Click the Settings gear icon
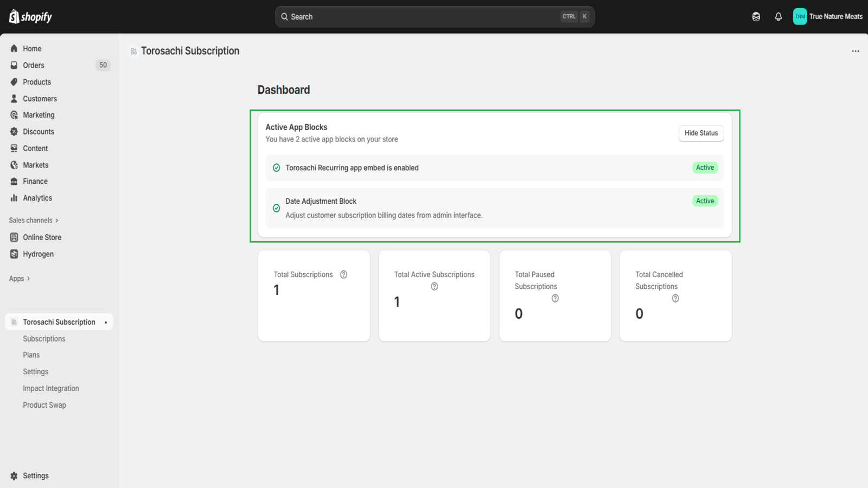 point(14,476)
